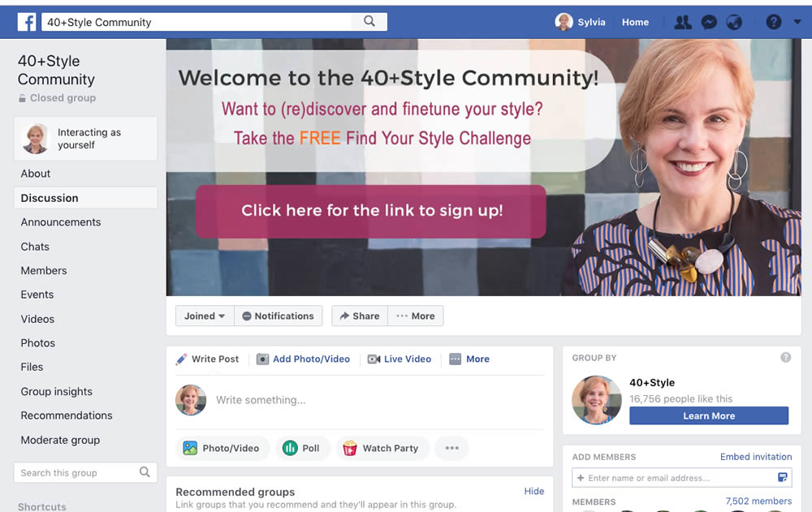Open the friend requests icon

click(683, 22)
